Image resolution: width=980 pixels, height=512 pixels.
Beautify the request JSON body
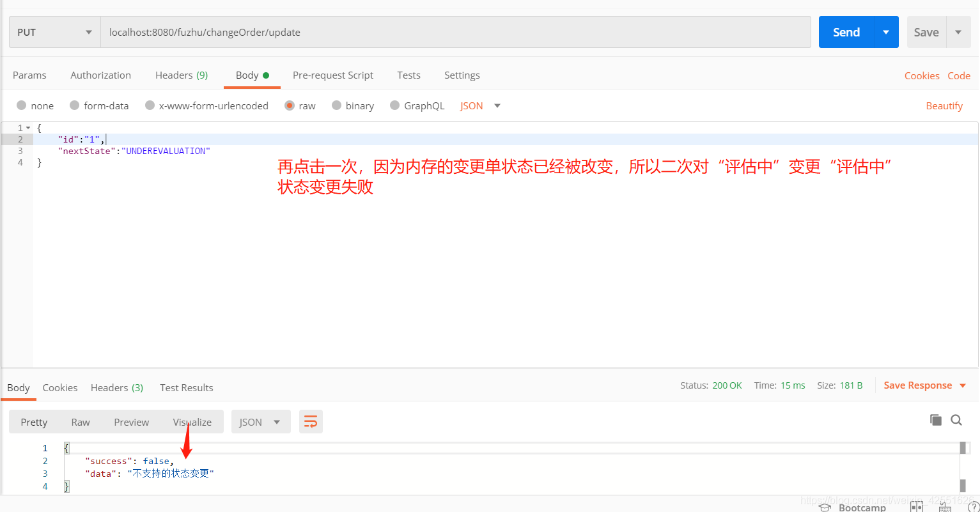pos(944,105)
